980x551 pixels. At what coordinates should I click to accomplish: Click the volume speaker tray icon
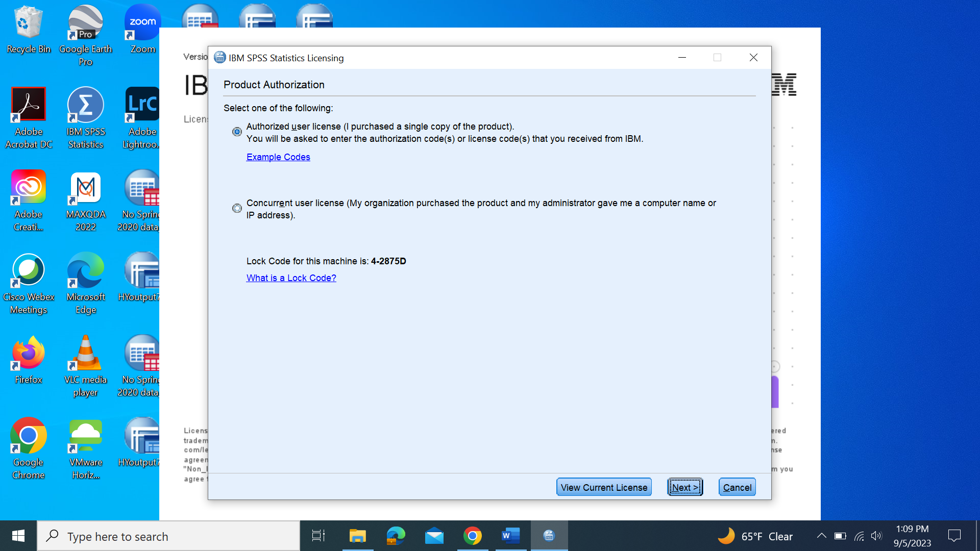876,536
